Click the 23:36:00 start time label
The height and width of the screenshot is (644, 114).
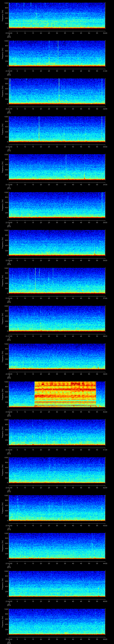coord(9,298)
